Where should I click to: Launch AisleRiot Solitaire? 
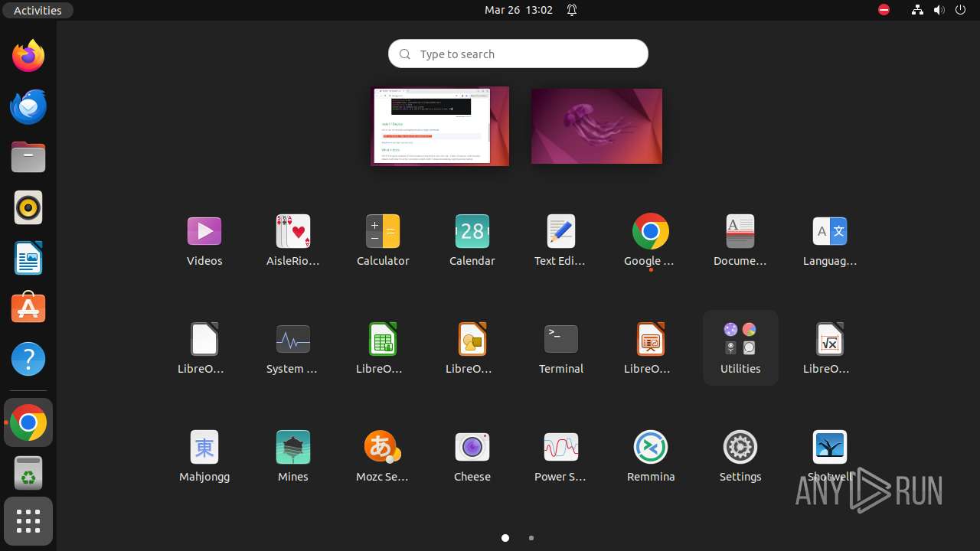pyautogui.click(x=293, y=240)
